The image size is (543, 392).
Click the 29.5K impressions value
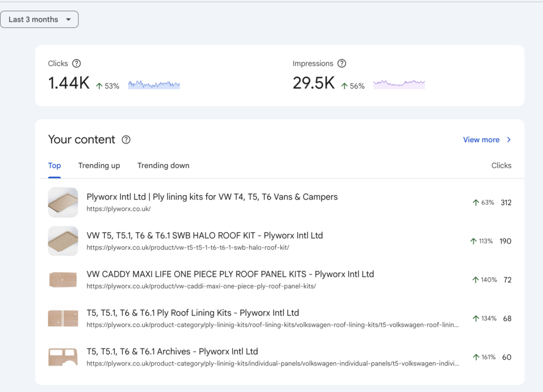(314, 83)
